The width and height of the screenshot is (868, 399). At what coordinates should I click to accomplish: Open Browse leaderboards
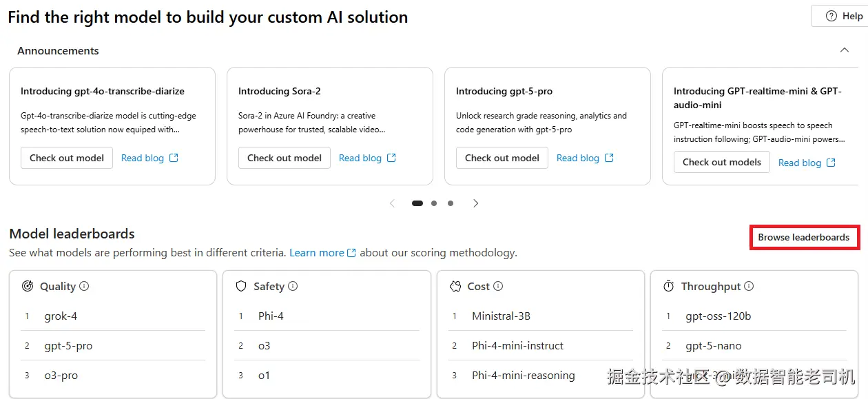tap(804, 237)
